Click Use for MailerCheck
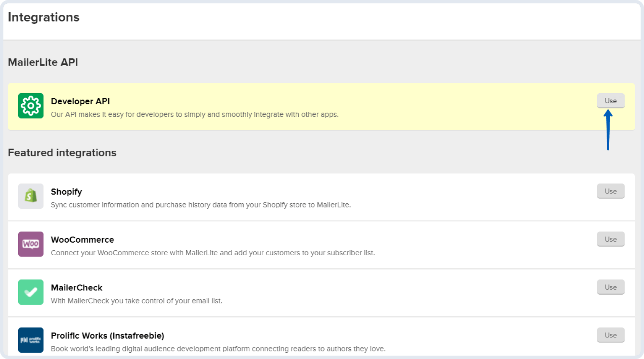 pyautogui.click(x=611, y=287)
